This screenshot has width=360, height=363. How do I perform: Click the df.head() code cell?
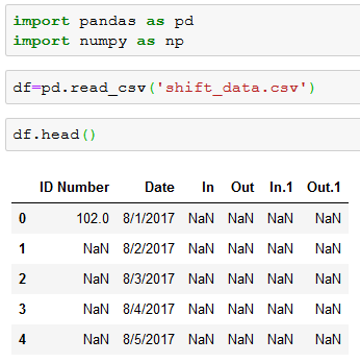(x=183, y=135)
